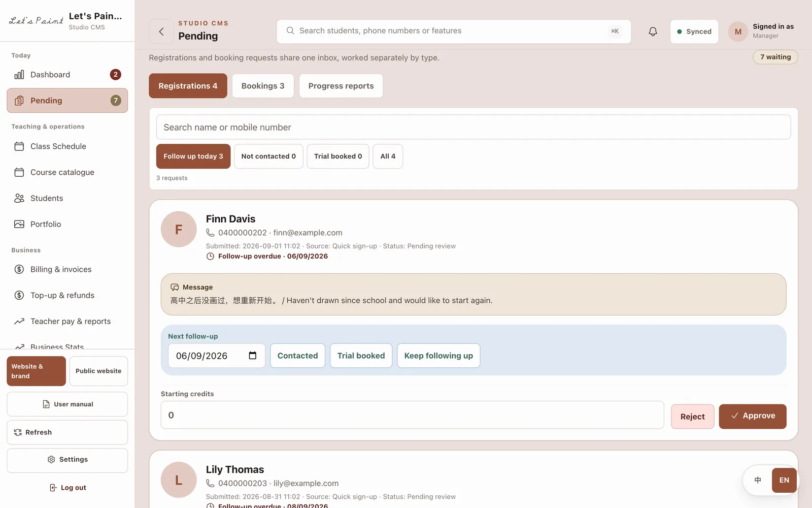The image size is (812, 508).
Task: Reject Finn Davis registration
Action: coord(693,417)
